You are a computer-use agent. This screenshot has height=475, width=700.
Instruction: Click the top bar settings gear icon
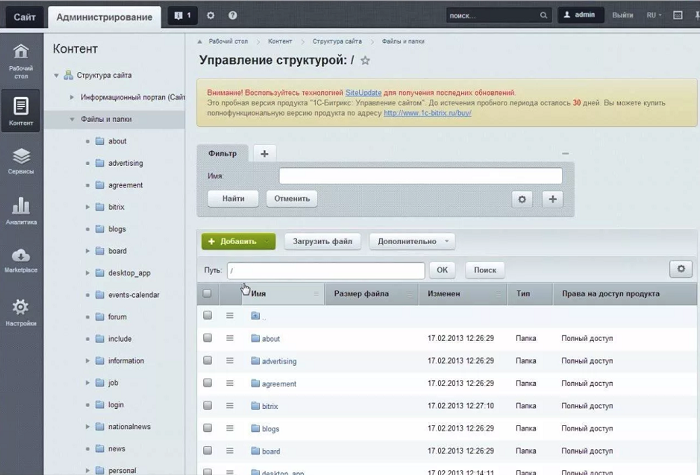(x=210, y=16)
